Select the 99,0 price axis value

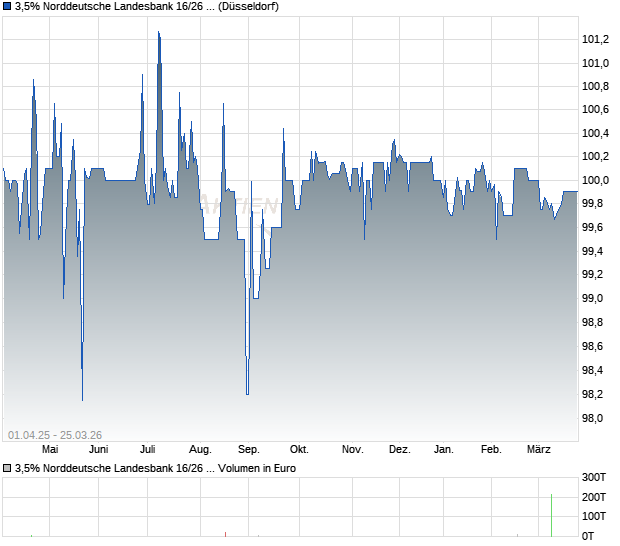click(x=595, y=299)
